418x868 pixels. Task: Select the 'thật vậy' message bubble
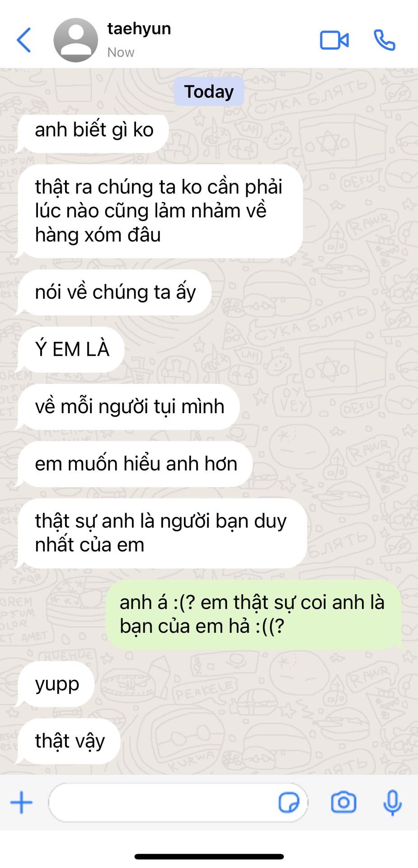click(x=69, y=741)
